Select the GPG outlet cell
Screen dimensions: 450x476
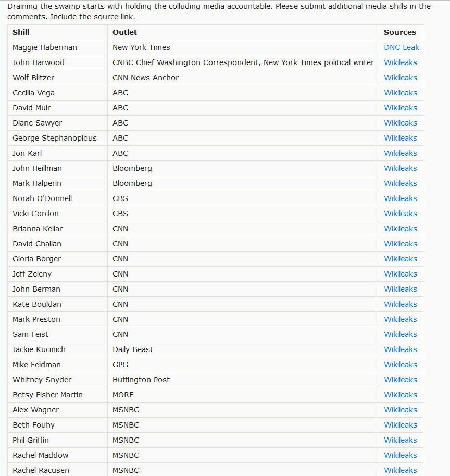pyautogui.click(x=120, y=365)
